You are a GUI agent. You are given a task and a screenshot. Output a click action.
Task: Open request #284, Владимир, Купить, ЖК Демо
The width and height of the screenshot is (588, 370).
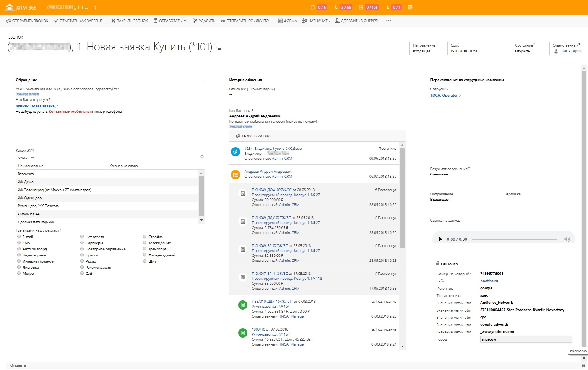coord(273,149)
